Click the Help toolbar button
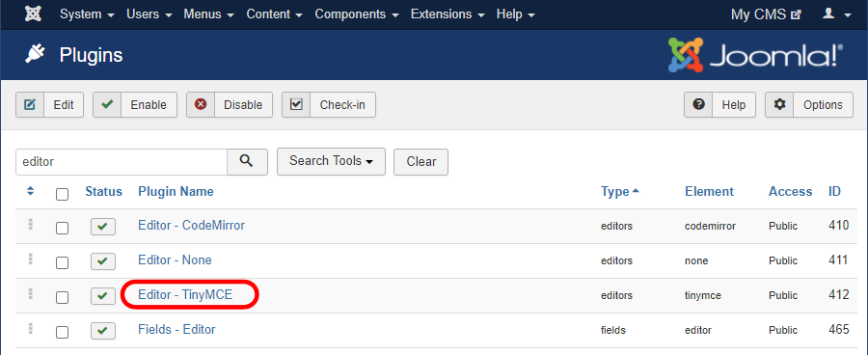 (x=719, y=105)
